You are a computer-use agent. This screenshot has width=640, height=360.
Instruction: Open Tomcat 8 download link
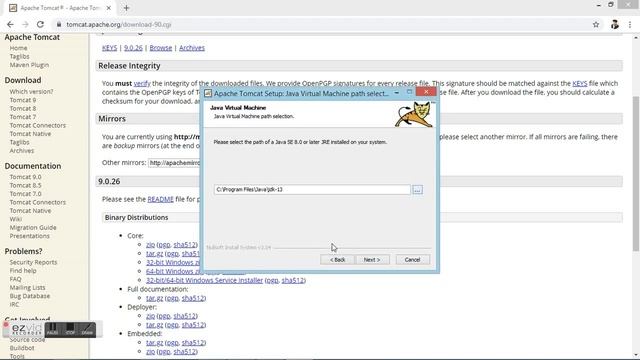(23, 109)
